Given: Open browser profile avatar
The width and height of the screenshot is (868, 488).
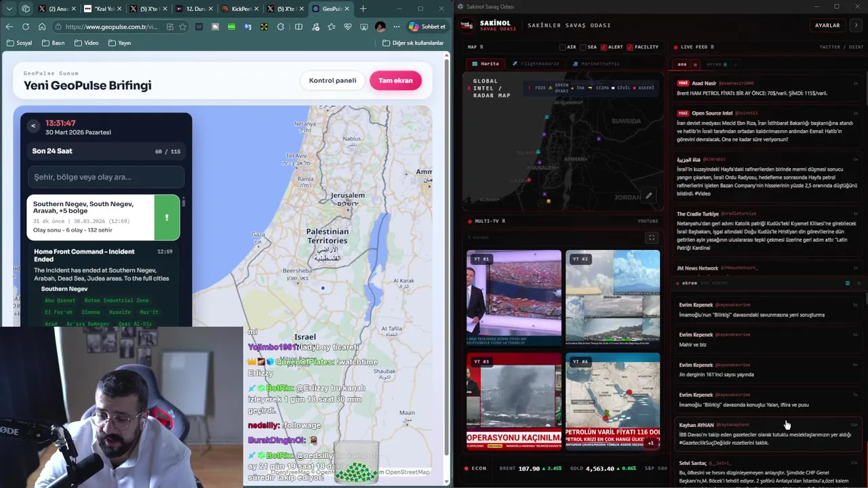Looking at the screenshot, I should pyautogui.click(x=380, y=26).
